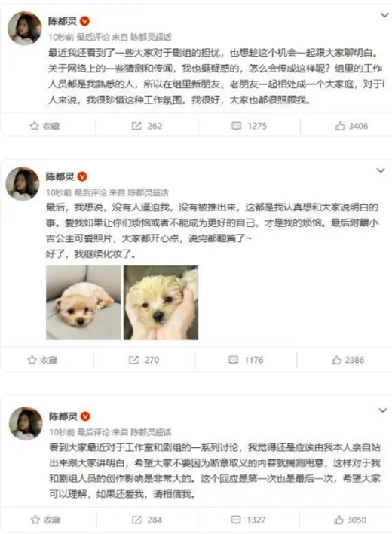
Task: Repost the puppy post with 270 shares
Action: click(x=143, y=360)
